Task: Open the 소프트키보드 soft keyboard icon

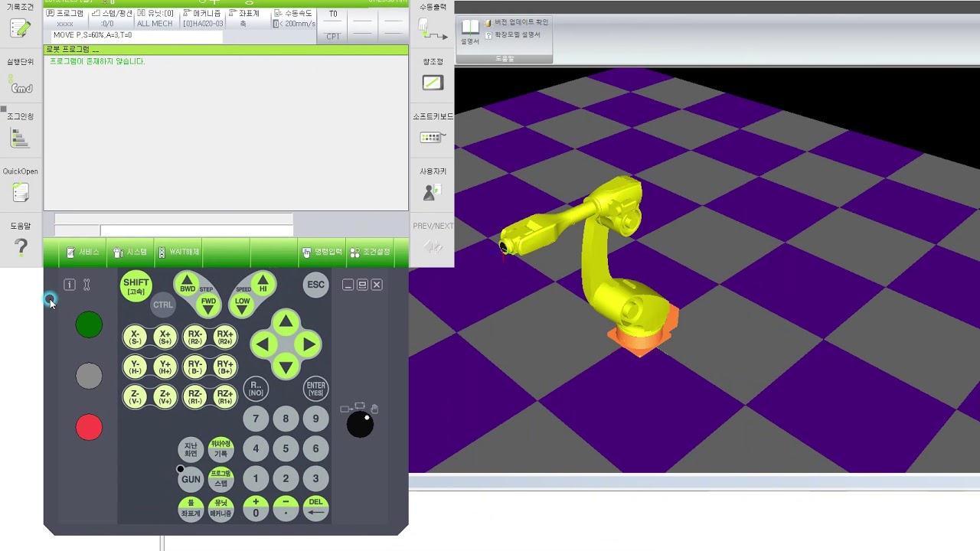Action: coord(433,138)
